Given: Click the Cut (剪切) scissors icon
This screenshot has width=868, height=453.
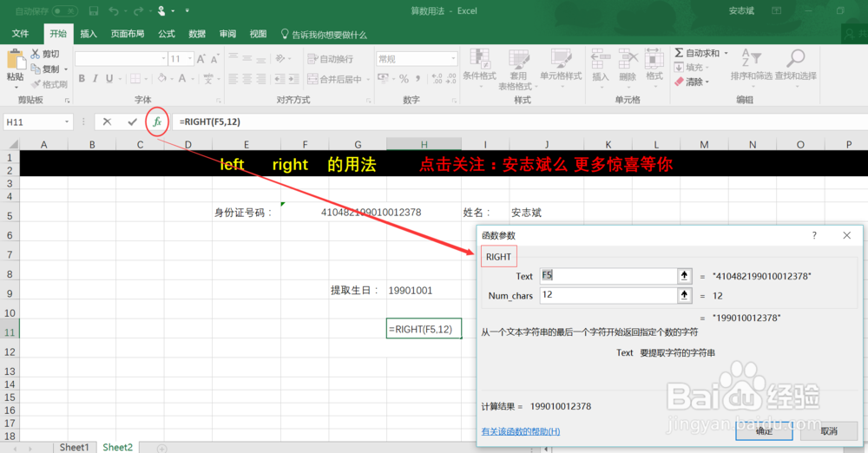Looking at the screenshot, I should (x=36, y=54).
